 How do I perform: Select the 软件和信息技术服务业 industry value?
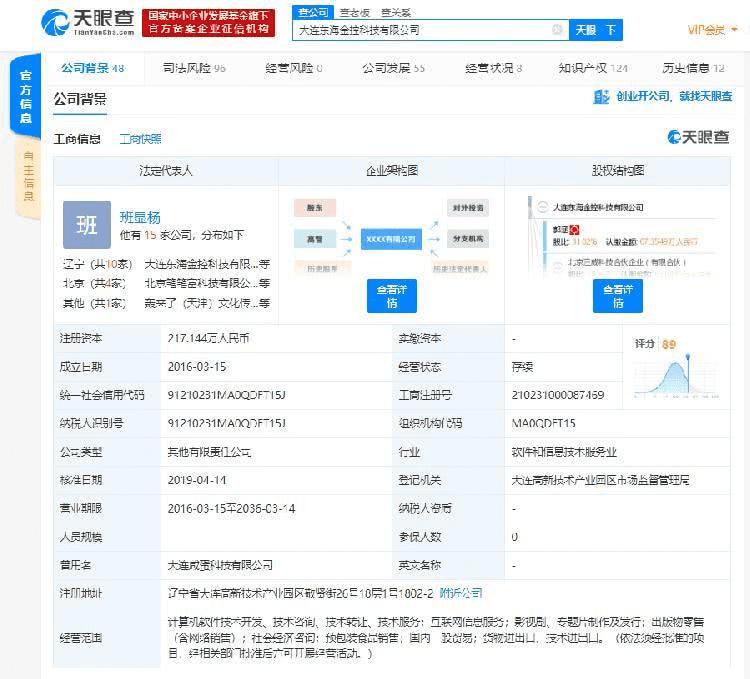(564, 452)
